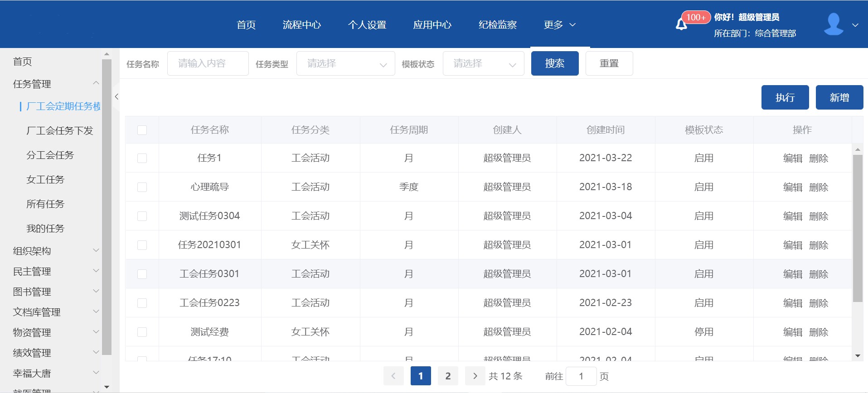Open the 流程中心 top menu
Screen dimensions: 868x393
coord(301,25)
